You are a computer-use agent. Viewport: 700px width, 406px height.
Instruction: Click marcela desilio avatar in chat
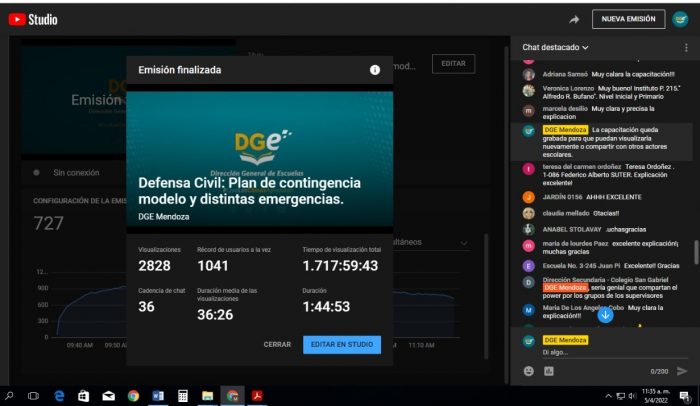tap(529, 110)
